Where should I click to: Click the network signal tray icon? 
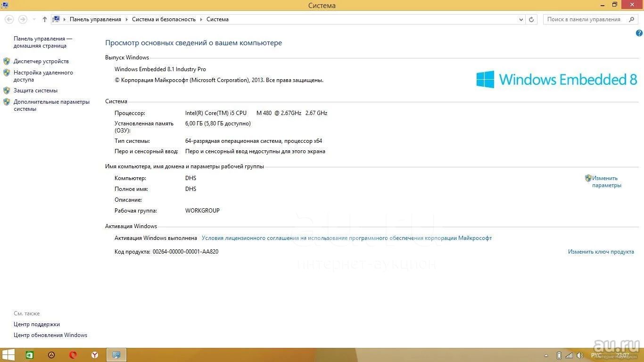click(570, 355)
